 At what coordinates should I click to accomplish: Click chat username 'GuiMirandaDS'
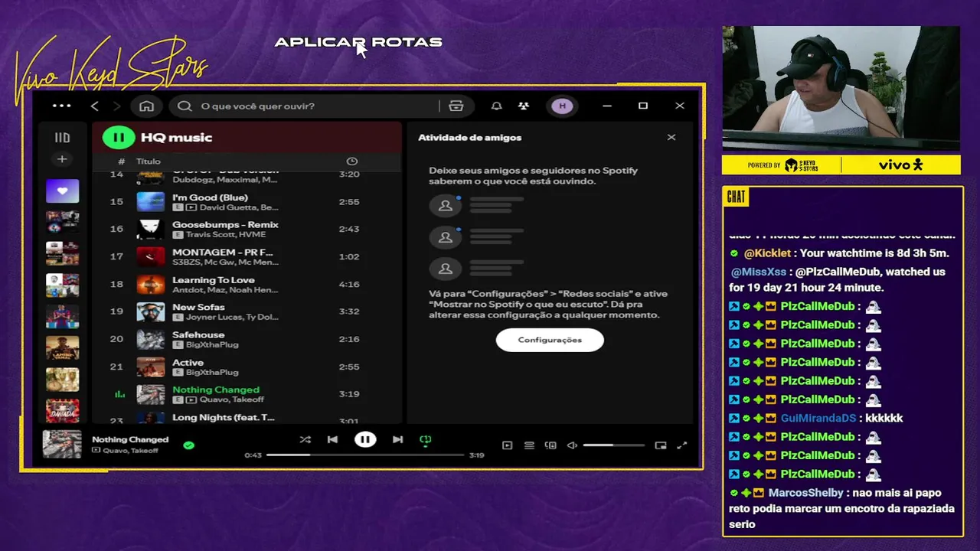coord(818,418)
